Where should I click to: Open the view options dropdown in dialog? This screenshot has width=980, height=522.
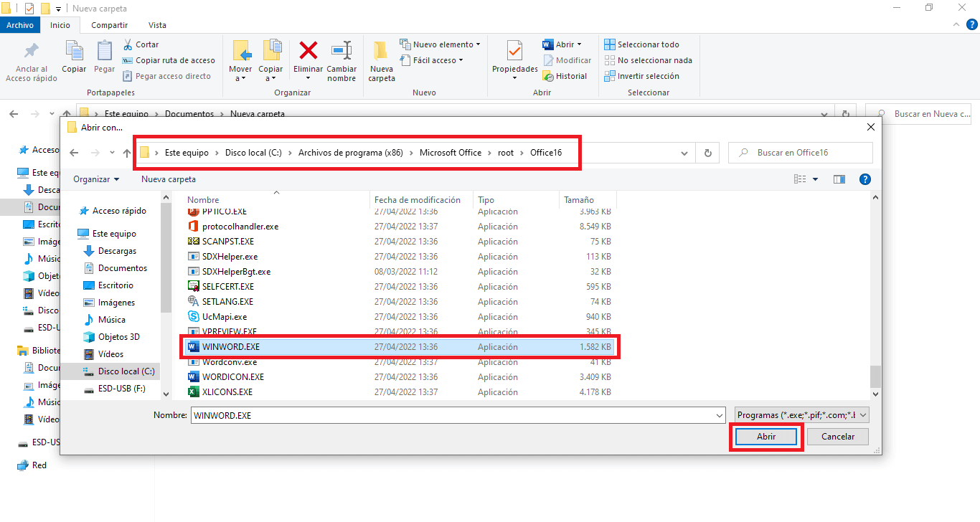[x=815, y=179]
